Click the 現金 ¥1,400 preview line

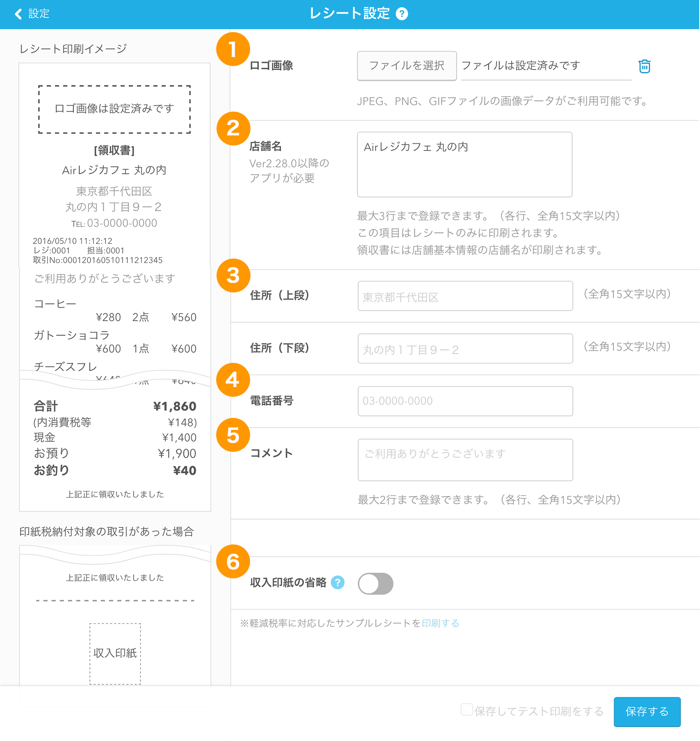pos(115,438)
